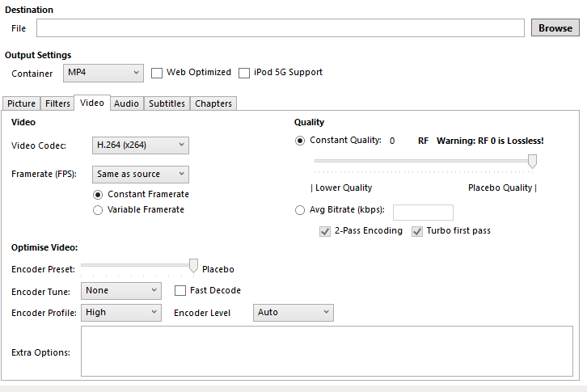Screen dimensions: 587x392
Task: Click the Browse button
Action: click(555, 27)
